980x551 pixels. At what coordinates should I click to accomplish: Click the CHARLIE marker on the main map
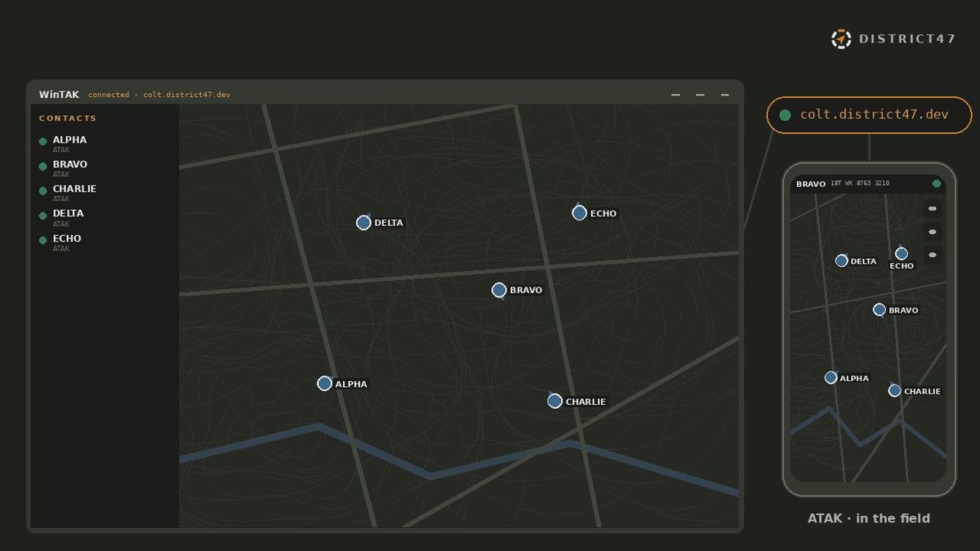tap(555, 401)
